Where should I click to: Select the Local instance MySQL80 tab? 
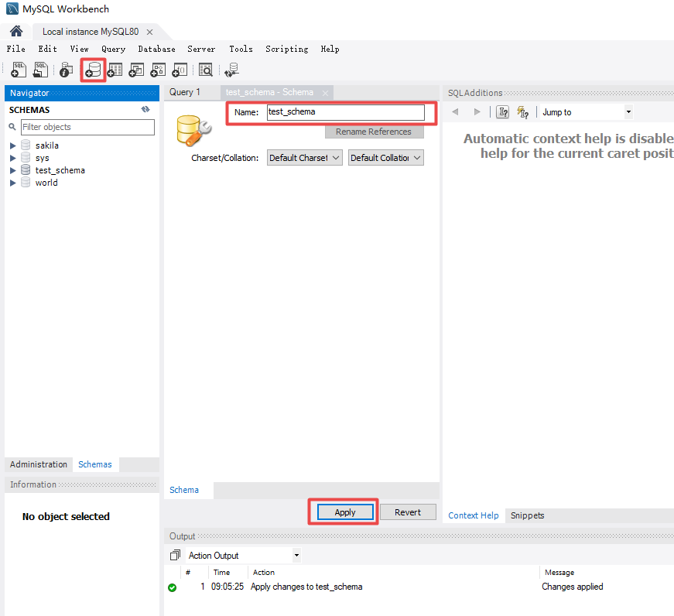pyautogui.click(x=91, y=32)
